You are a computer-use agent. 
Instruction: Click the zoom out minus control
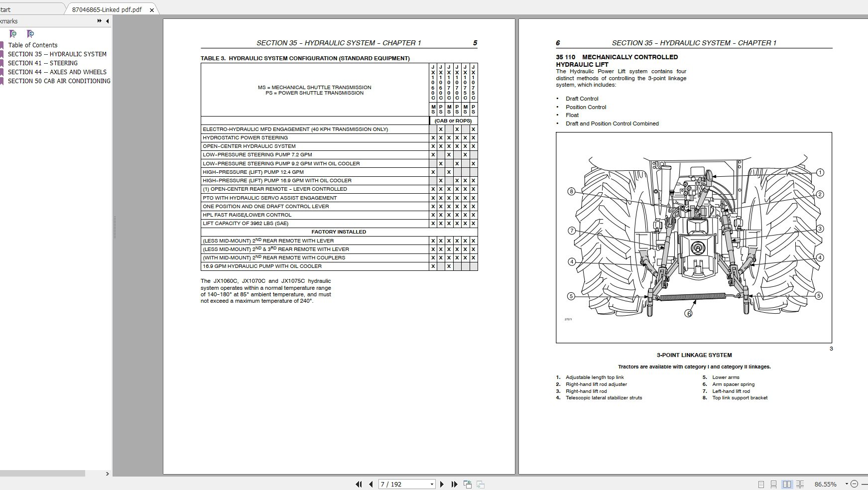(855, 484)
